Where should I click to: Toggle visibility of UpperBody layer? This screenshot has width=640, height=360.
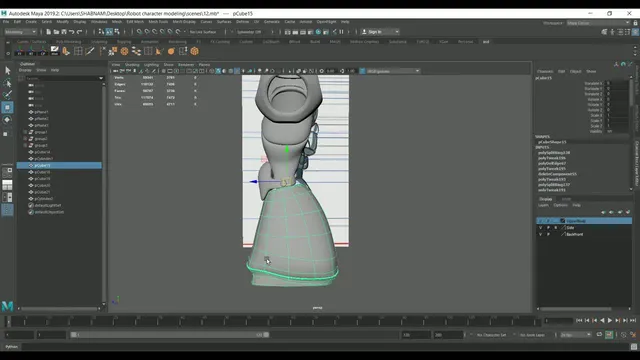point(541,221)
